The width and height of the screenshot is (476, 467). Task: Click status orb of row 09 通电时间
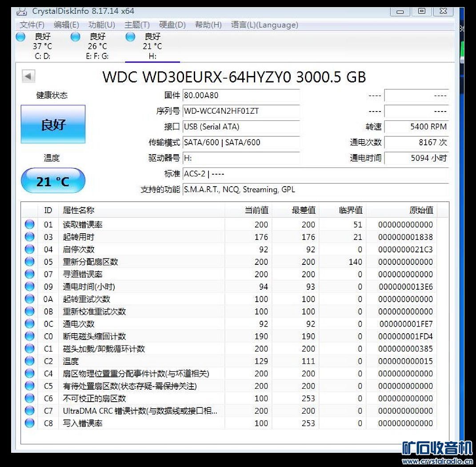pos(29,287)
